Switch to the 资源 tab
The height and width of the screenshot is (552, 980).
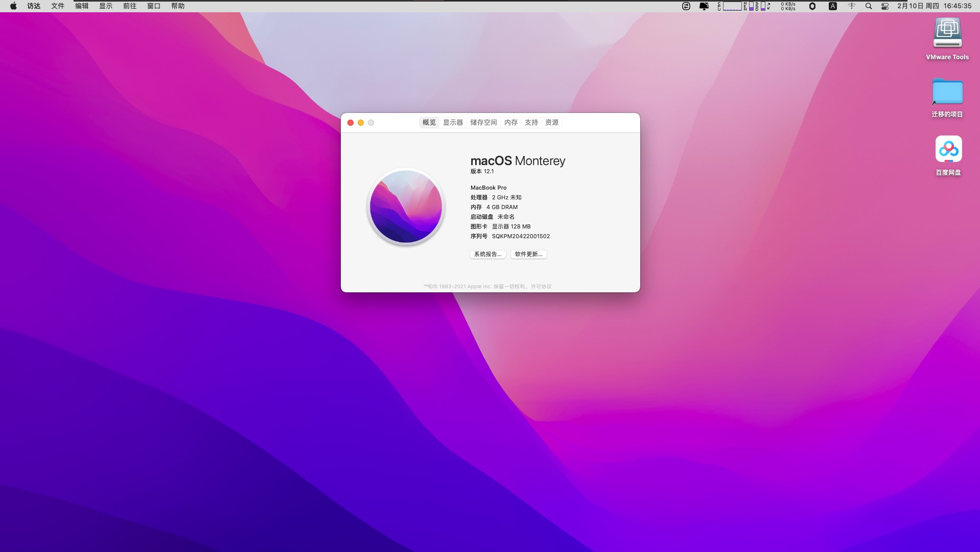552,123
